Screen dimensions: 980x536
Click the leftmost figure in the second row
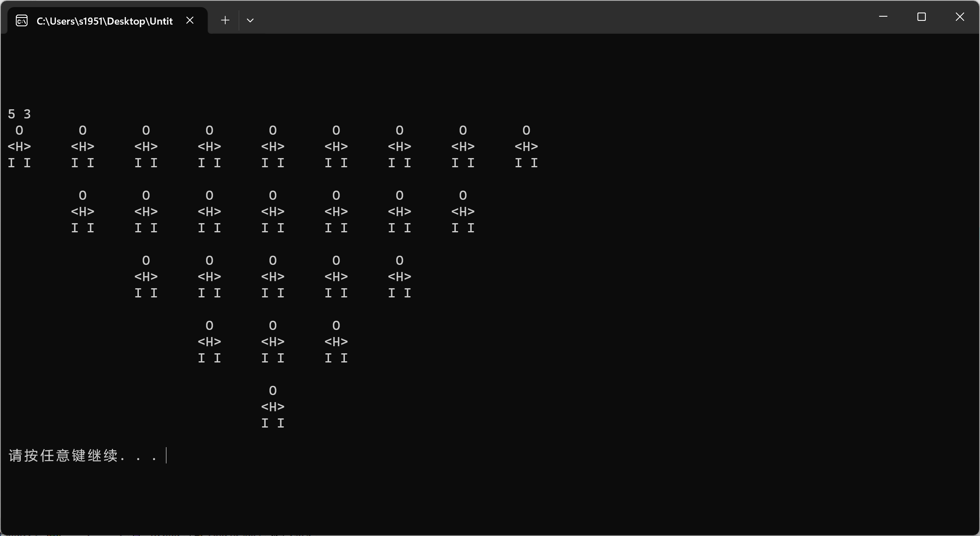pos(83,211)
